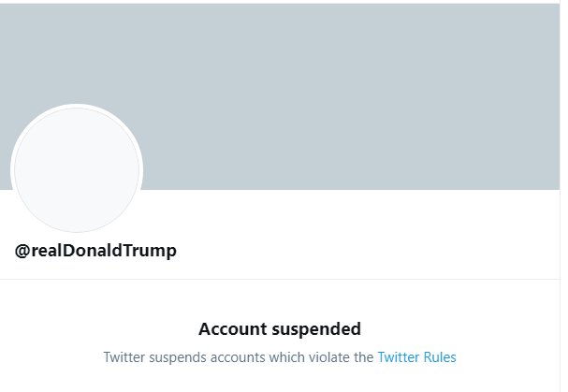Click the word 'Twitter' in the blue link
Image resolution: width=568 pixels, height=392 pixels.
pos(399,357)
